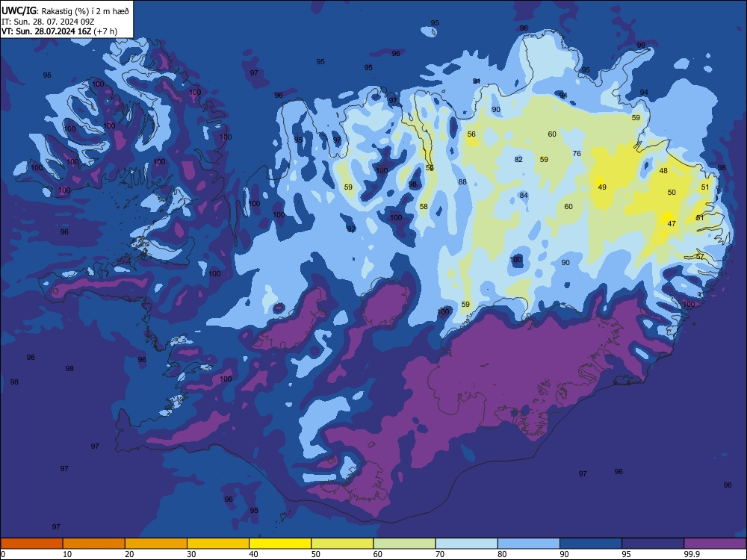Select the '80' legend tick label
This screenshot has height=560, width=747.
[x=502, y=554]
